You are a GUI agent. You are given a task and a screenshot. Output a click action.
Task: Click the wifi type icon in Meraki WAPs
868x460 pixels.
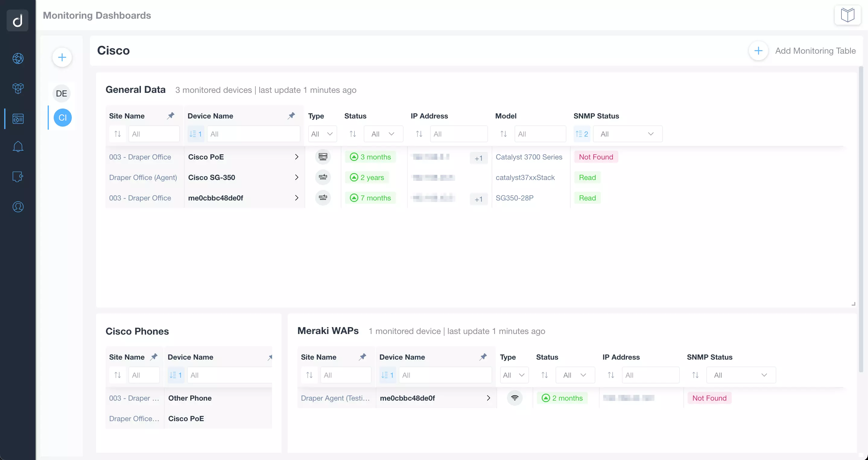[515, 398]
